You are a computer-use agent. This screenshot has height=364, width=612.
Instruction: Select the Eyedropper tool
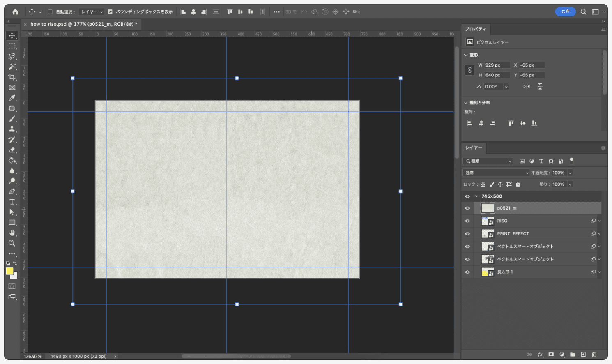tap(12, 98)
